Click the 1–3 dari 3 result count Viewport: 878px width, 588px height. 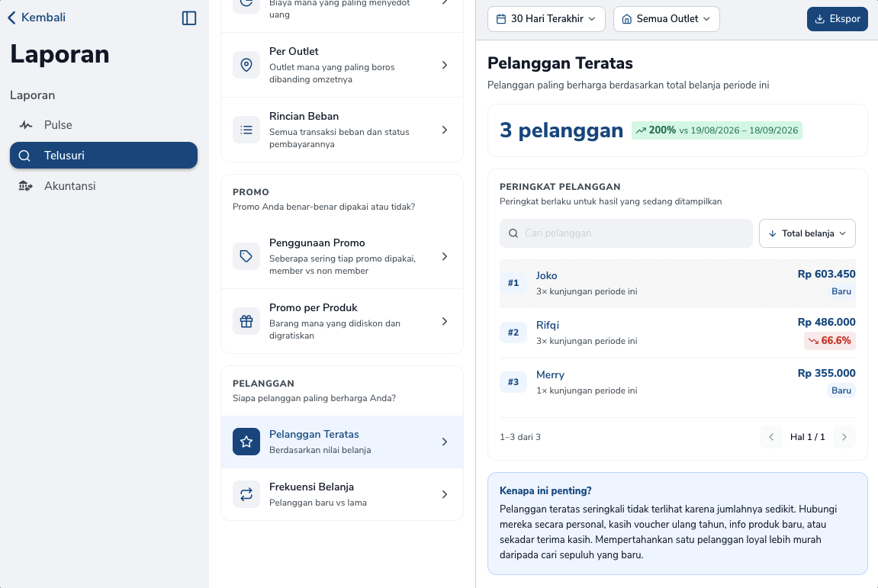(x=520, y=437)
